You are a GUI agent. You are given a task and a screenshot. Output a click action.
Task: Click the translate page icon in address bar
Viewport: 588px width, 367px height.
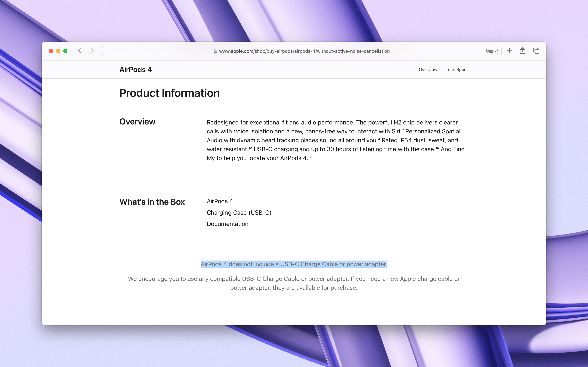click(x=489, y=51)
